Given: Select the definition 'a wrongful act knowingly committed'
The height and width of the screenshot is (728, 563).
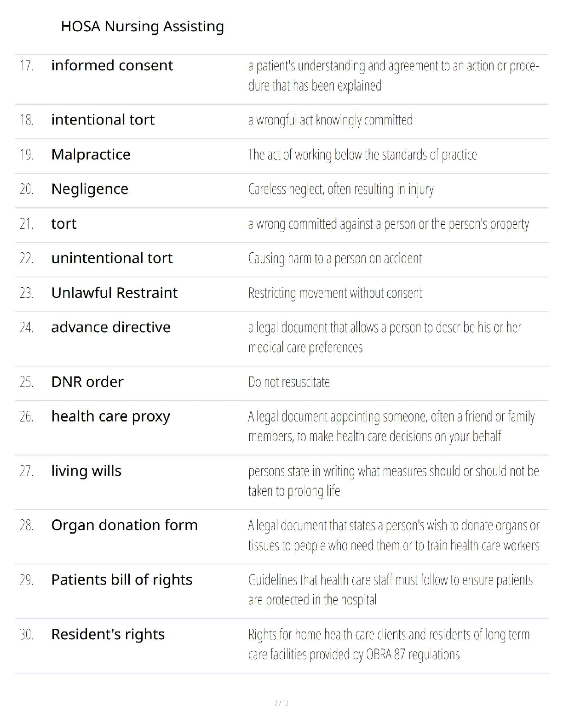Looking at the screenshot, I should pyautogui.click(x=330, y=120).
